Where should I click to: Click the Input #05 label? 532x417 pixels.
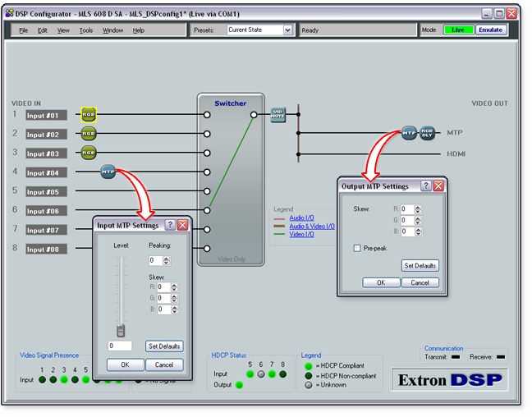[x=46, y=192]
